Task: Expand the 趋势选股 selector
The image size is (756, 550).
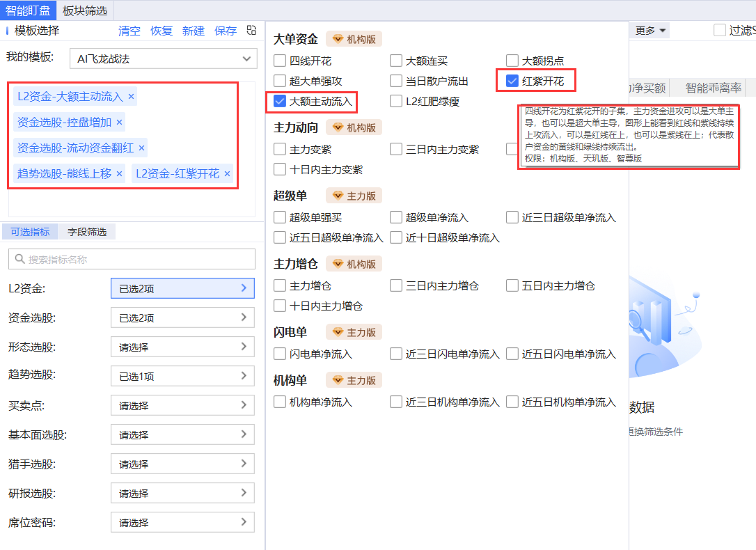Action: coord(182,376)
